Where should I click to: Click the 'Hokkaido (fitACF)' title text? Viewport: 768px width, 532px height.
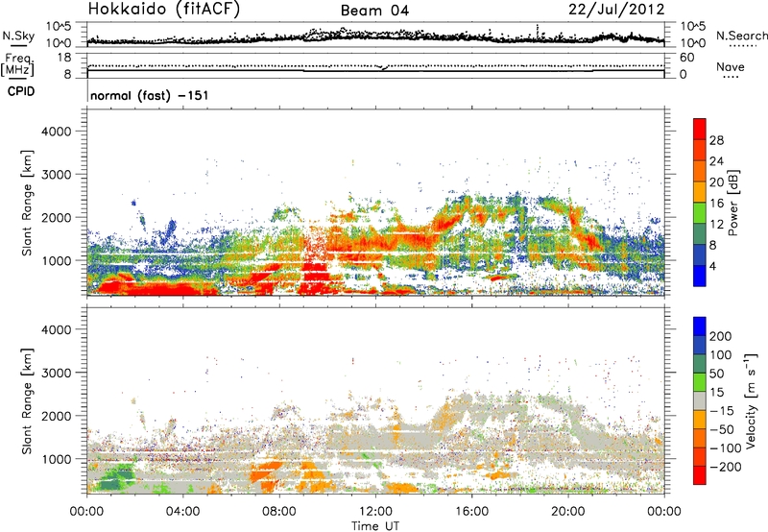pyautogui.click(x=164, y=10)
